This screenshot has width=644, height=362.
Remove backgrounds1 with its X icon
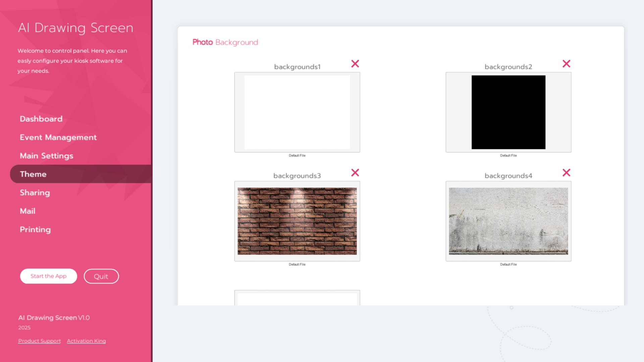tap(355, 64)
